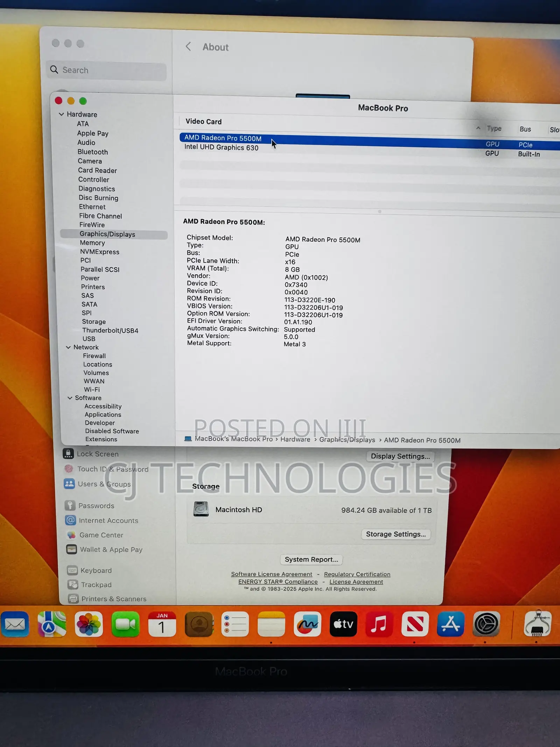Click the Trackpad icon in the sidebar

pyautogui.click(x=73, y=585)
